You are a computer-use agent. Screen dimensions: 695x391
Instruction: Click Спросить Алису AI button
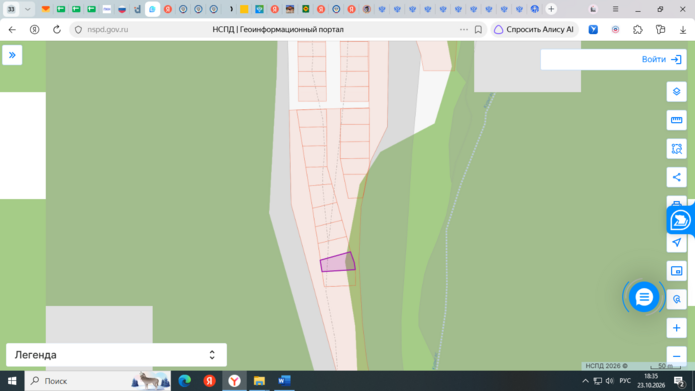[x=534, y=29]
